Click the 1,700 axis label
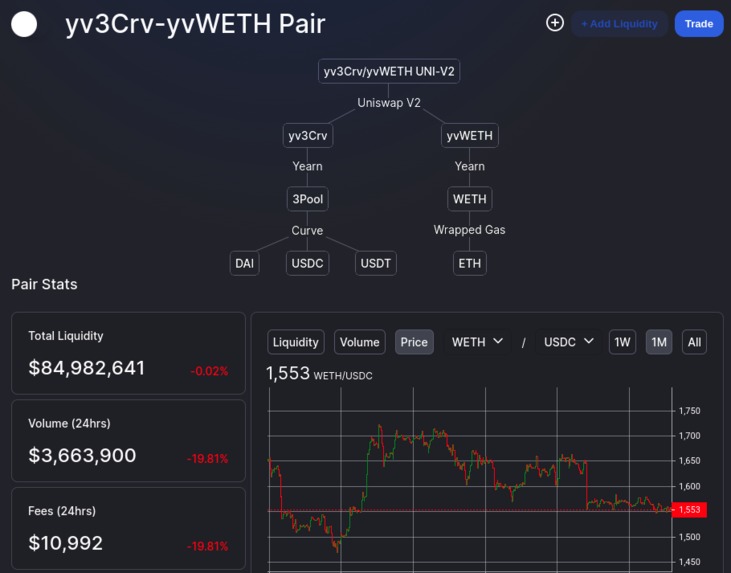The image size is (731, 573). pos(690,436)
